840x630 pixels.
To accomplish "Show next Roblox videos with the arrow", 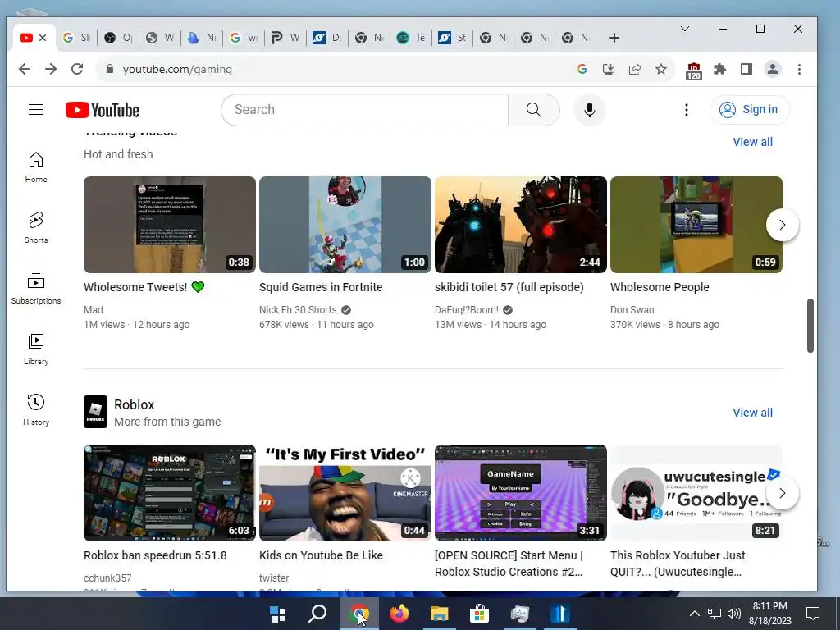I will [782, 493].
